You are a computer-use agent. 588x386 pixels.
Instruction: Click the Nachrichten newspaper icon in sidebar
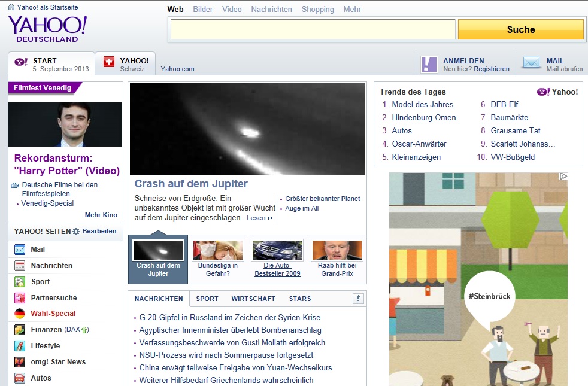coord(20,265)
